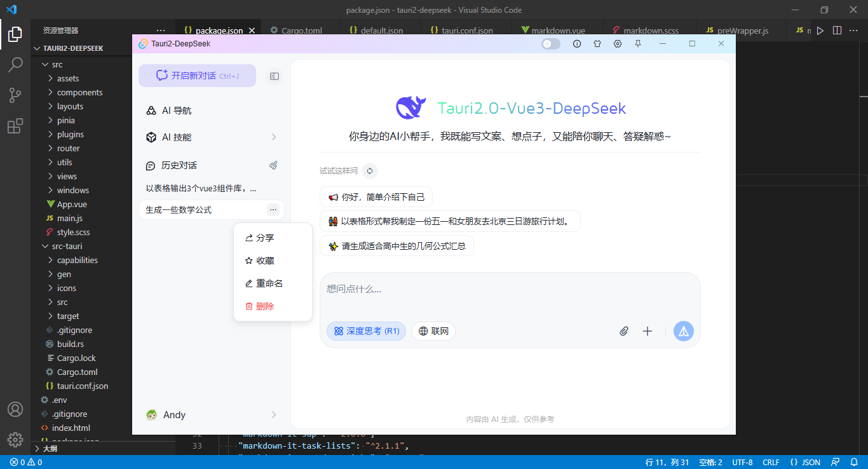This screenshot has width=868, height=469.
Task: Toggle 深度思考 (R1) mode
Action: (x=367, y=331)
